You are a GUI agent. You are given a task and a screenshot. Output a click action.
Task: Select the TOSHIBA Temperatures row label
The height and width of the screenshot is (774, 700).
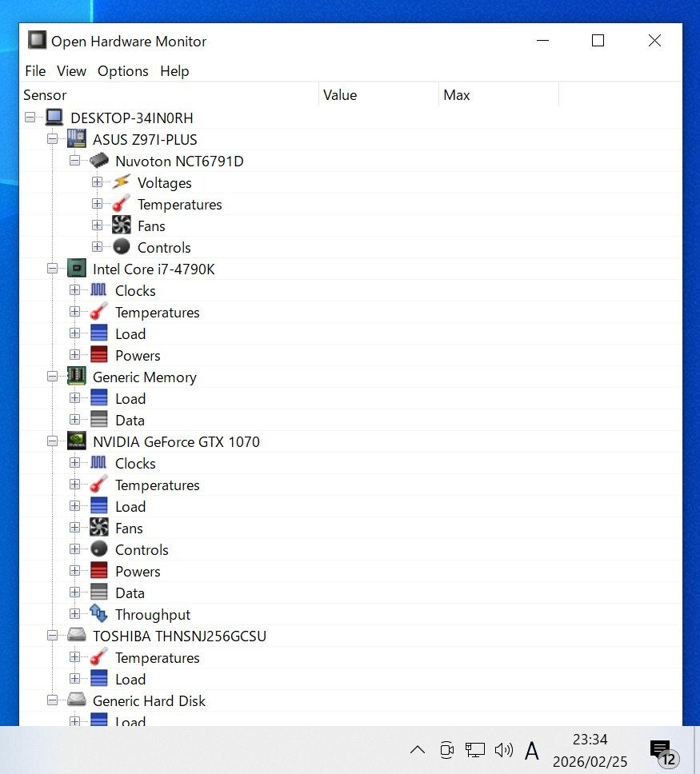[x=157, y=657]
